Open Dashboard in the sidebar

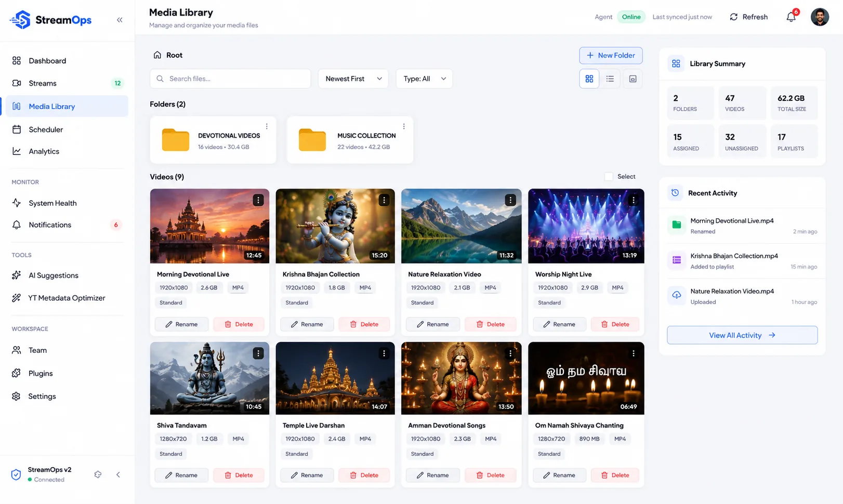click(x=67, y=61)
